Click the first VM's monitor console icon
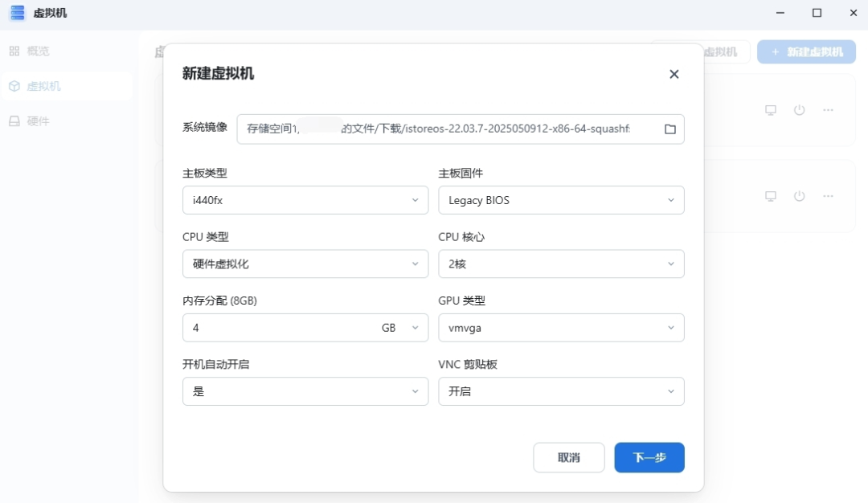868x503 pixels. (x=770, y=110)
